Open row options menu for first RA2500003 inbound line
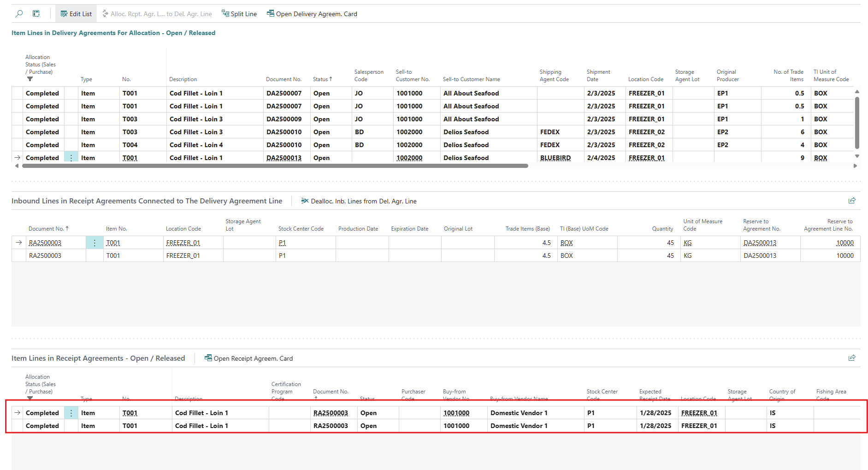This screenshot has width=868, height=470. coord(94,243)
